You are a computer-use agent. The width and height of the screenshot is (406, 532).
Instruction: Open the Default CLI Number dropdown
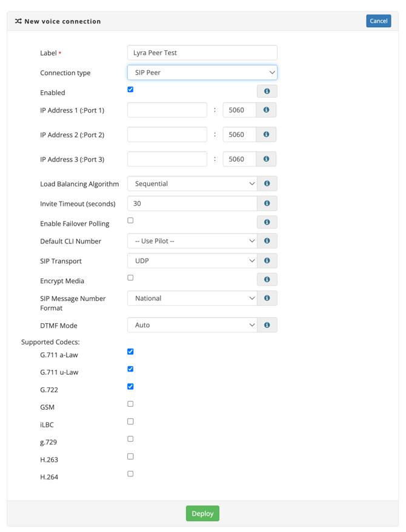[x=192, y=241]
